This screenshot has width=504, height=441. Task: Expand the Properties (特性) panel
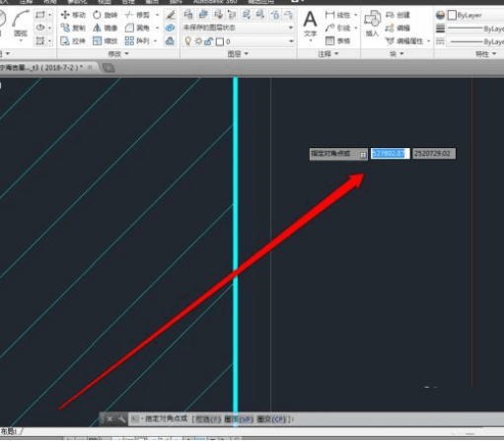click(x=485, y=53)
